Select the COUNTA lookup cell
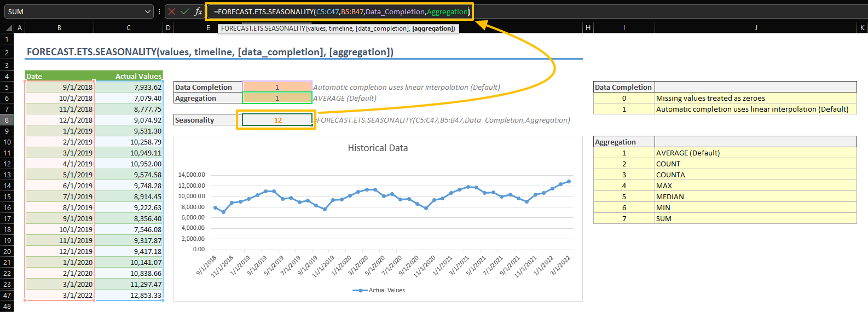This screenshot has width=868, height=312. 756,175
